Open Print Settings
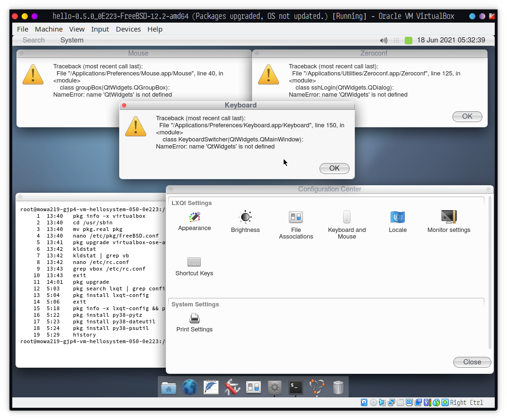 (x=195, y=319)
